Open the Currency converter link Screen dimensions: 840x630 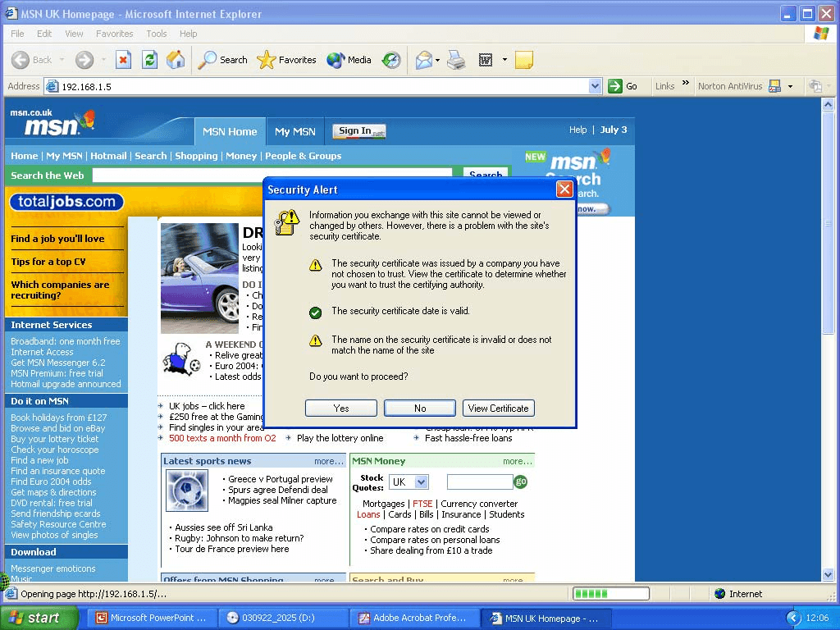click(479, 504)
